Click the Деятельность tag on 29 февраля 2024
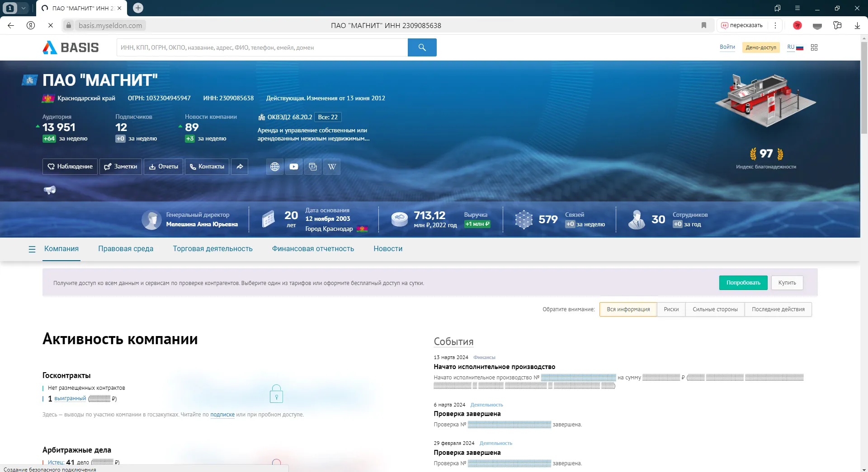Viewport: 868px width, 472px height. tap(496, 443)
